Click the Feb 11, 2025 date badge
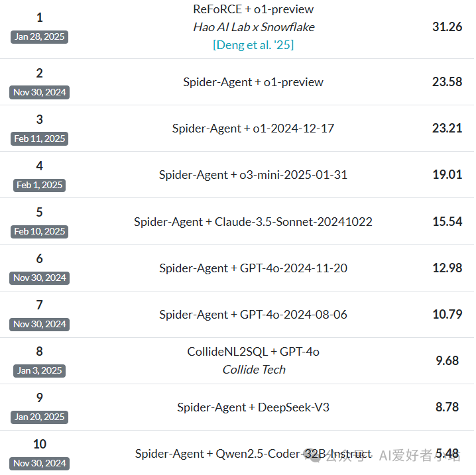The image size is (476, 475). [x=40, y=138]
